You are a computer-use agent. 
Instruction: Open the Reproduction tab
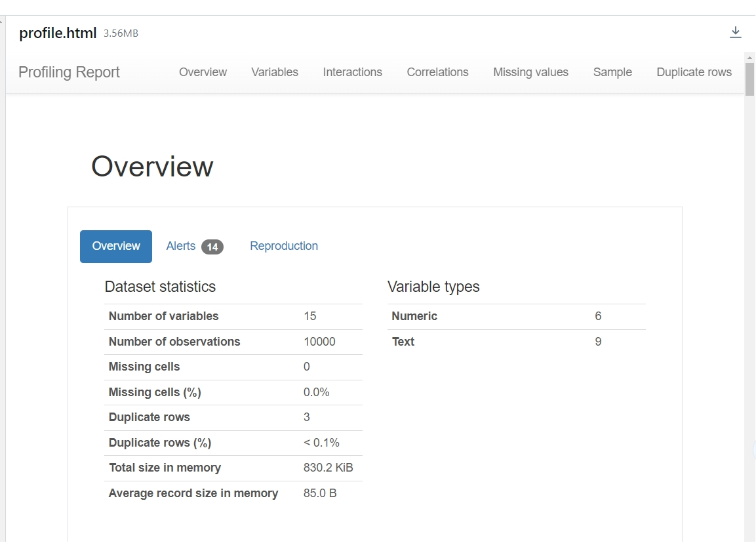point(284,246)
